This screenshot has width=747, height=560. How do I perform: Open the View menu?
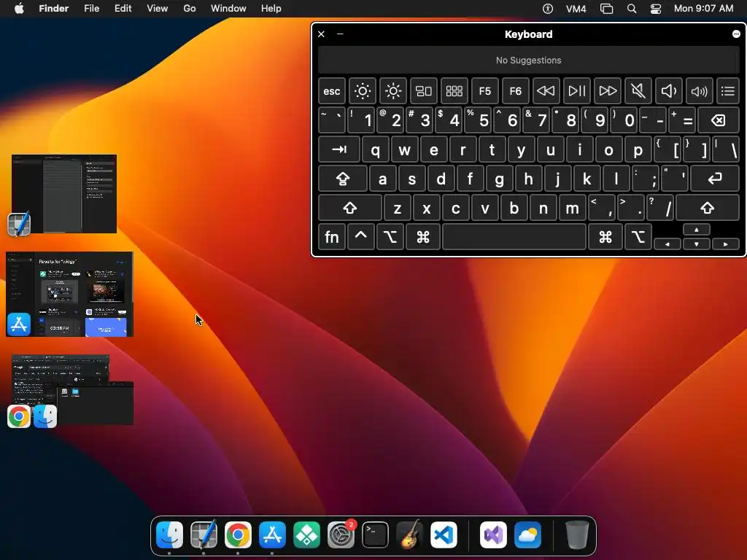[x=158, y=9]
